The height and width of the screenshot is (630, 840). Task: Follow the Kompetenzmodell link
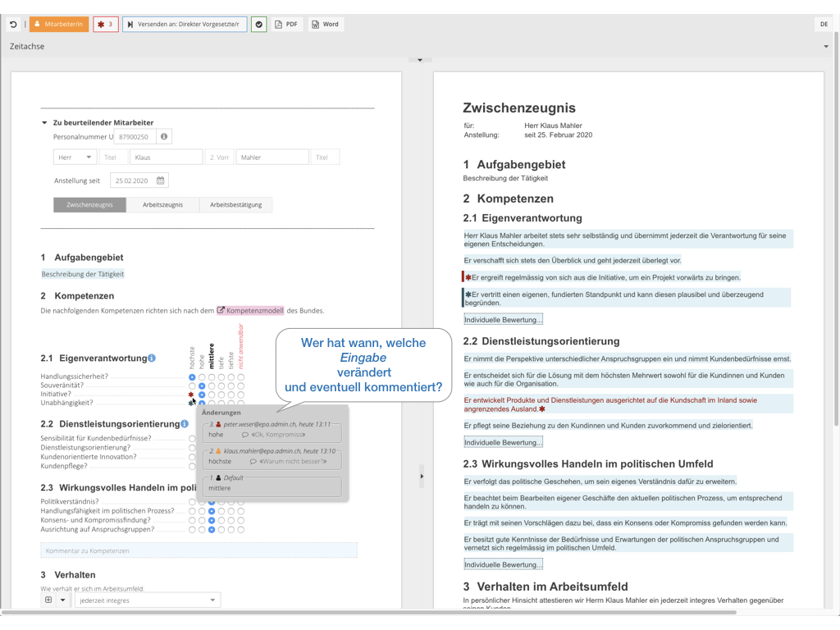250,311
